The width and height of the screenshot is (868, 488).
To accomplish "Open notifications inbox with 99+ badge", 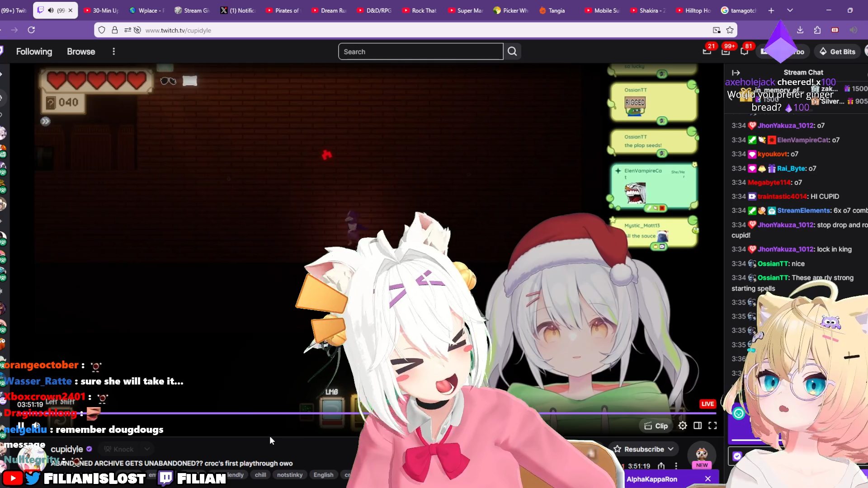I will click(x=726, y=52).
